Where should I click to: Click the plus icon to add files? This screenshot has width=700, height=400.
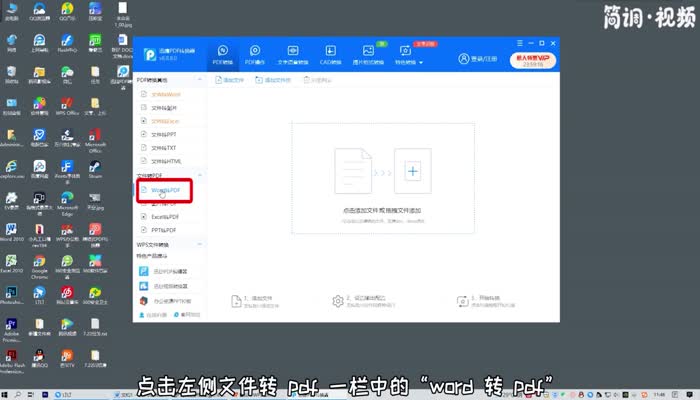click(412, 172)
